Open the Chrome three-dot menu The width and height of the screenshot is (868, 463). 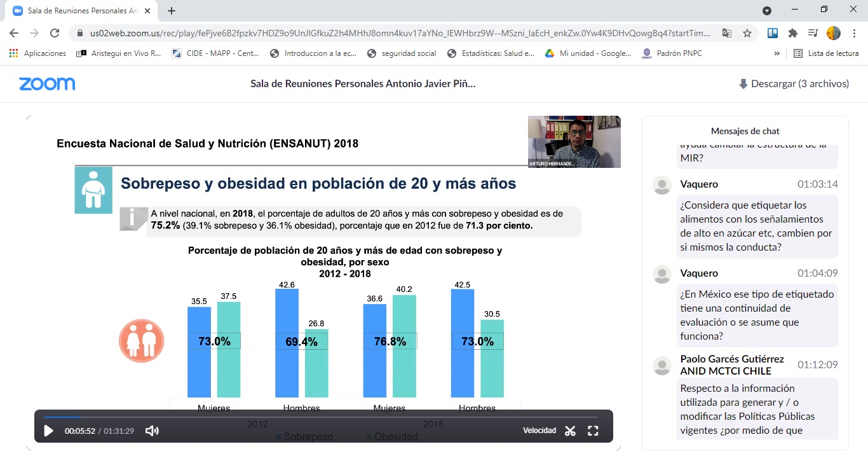(853, 33)
